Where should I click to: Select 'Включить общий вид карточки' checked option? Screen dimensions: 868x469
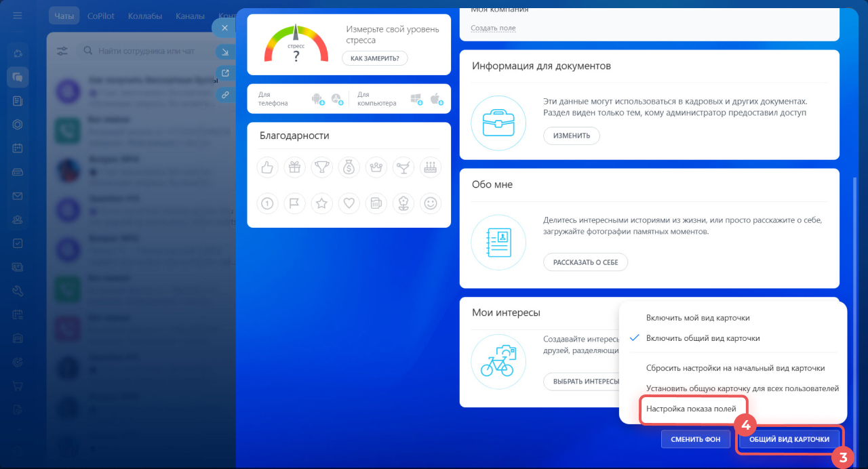(703, 338)
